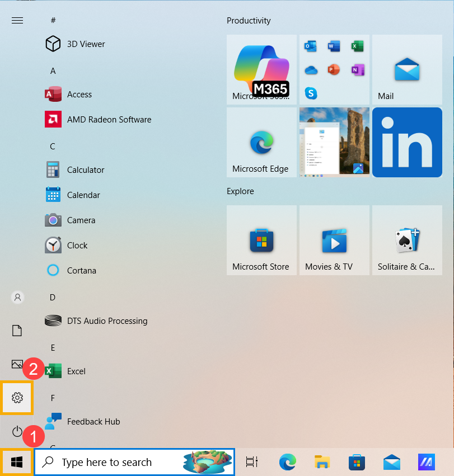Open the Microsoft Store tile
This screenshot has width=454, height=476.
pos(261,240)
